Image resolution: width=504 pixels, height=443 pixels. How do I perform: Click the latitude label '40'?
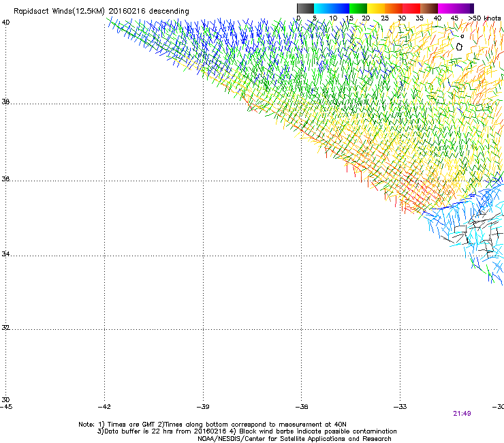(x=5, y=22)
